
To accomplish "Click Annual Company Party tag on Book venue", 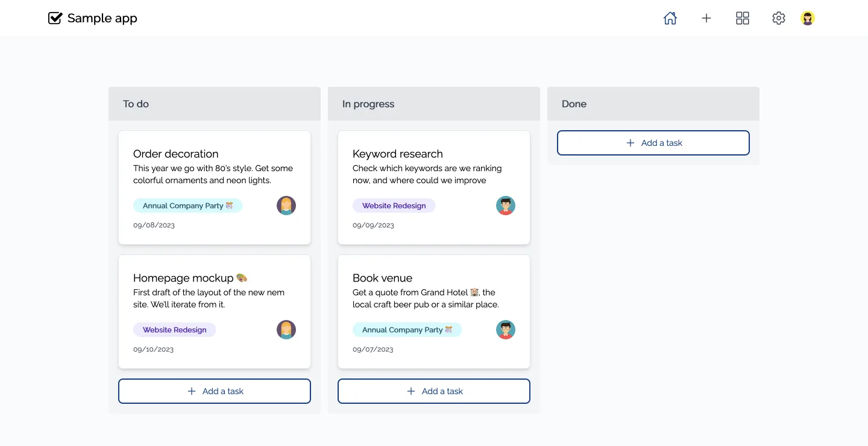I will pyautogui.click(x=407, y=330).
